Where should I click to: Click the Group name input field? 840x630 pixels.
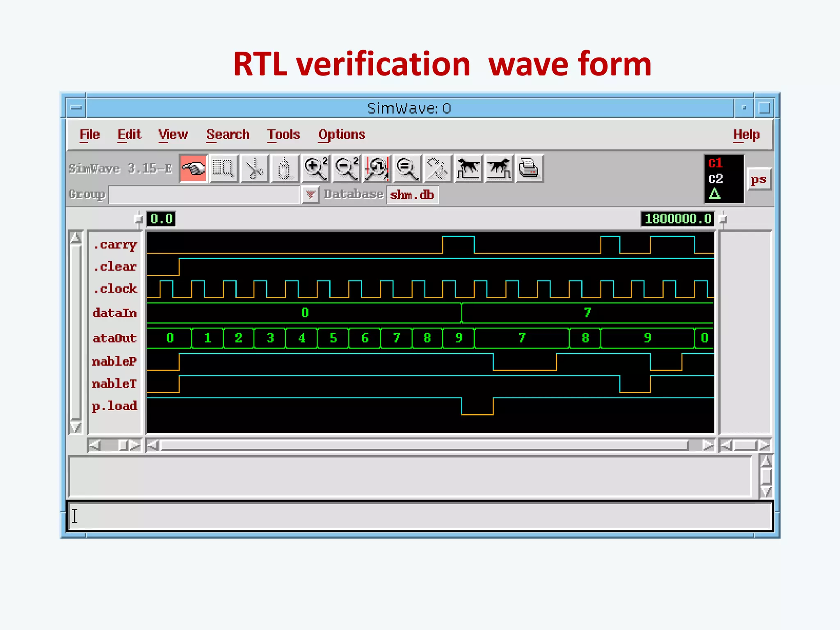[204, 194]
